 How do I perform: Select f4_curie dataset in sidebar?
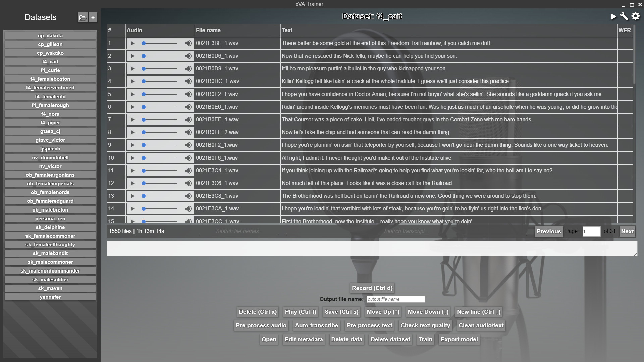(50, 70)
